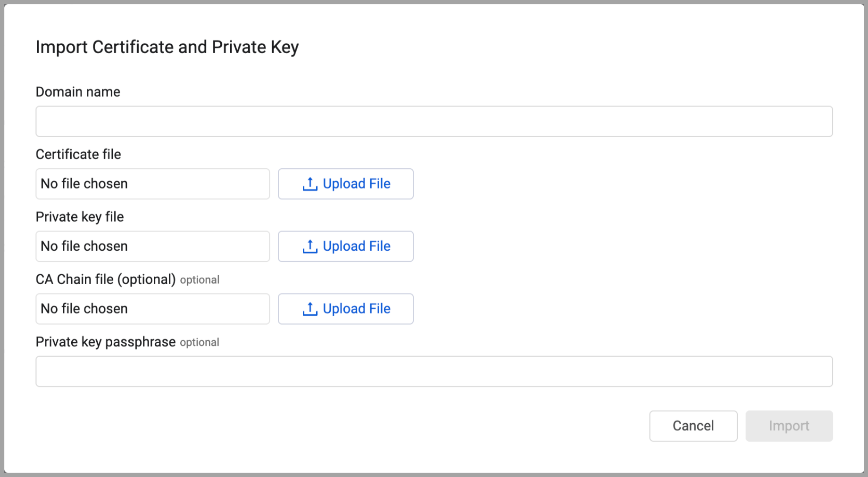The height and width of the screenshot is (477, 868).
Task: Click the 'Import Certificate and Private Key' title
Action: click(x=167, y=47)
